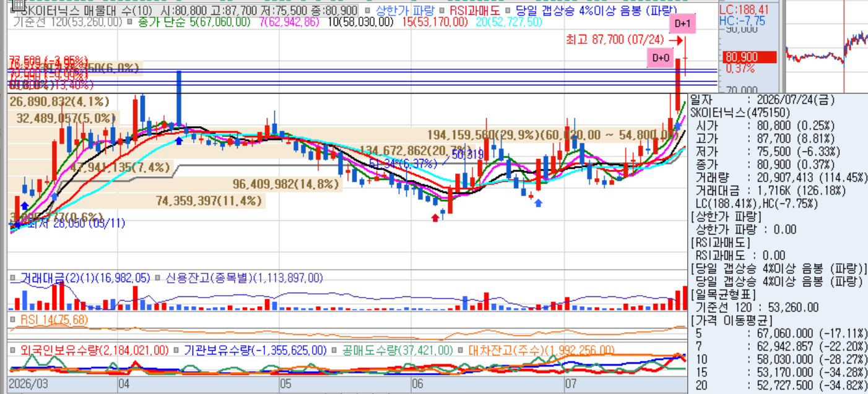Viewport: 868px width, 394px height.
Task: Click the HC:-7,75 readout
Action: [742, 20]
